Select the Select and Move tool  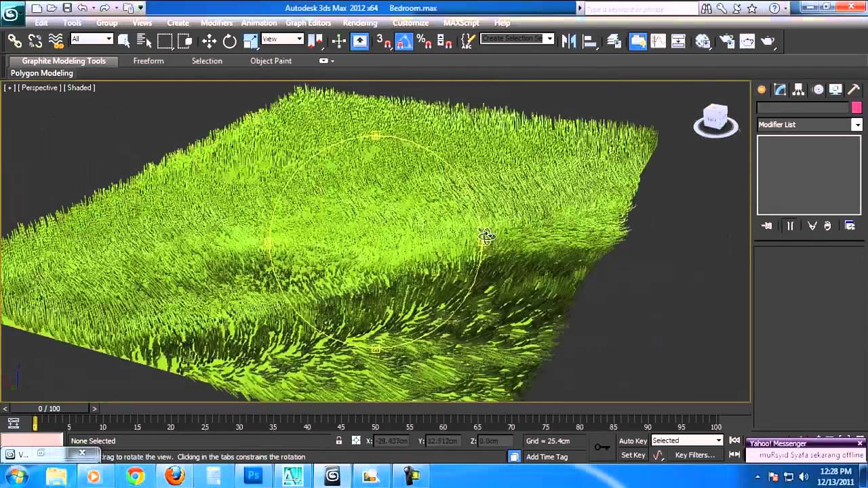point(209,41)
